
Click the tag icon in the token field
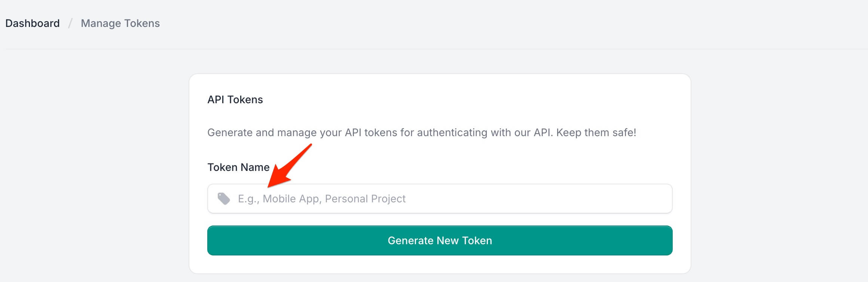click(x=224, y=199)
